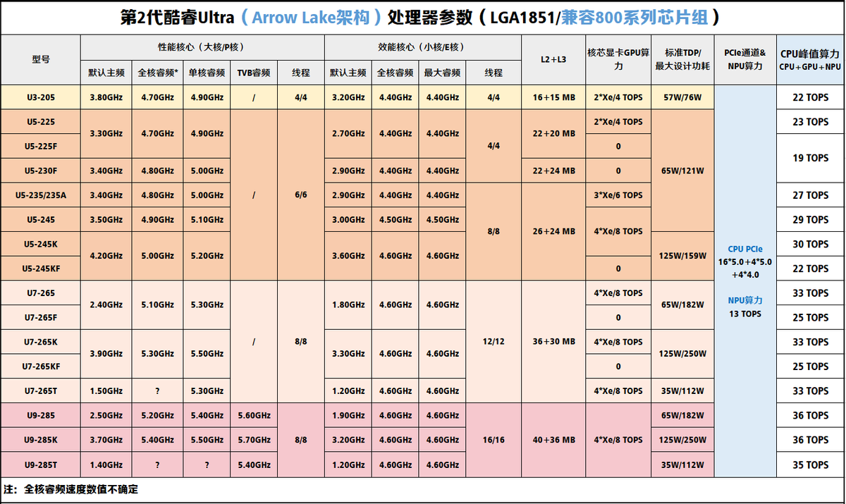Select the U7-265KF model cell
This screenshot has height=504, width=846.
coord(41,367)
